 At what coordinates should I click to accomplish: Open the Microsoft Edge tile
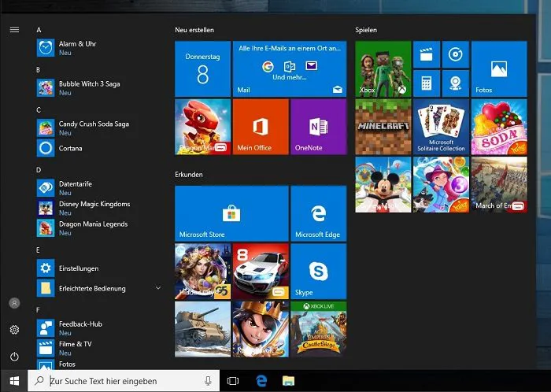[319, 213]
